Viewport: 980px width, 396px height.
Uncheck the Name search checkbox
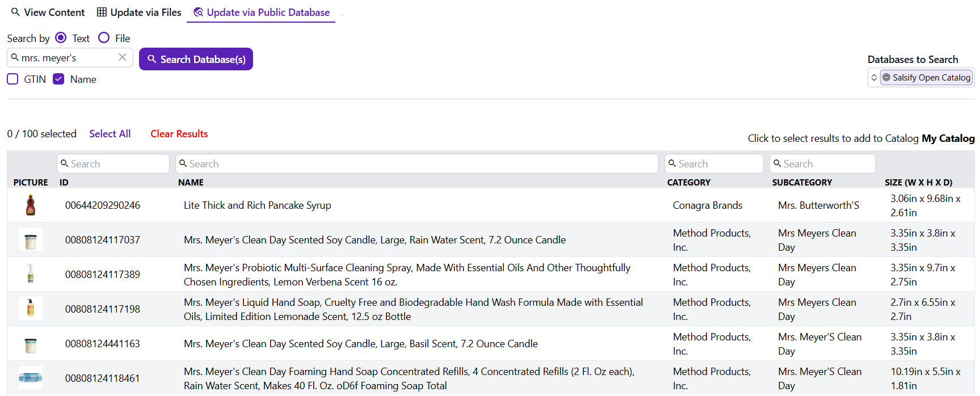tap(58, 79)
